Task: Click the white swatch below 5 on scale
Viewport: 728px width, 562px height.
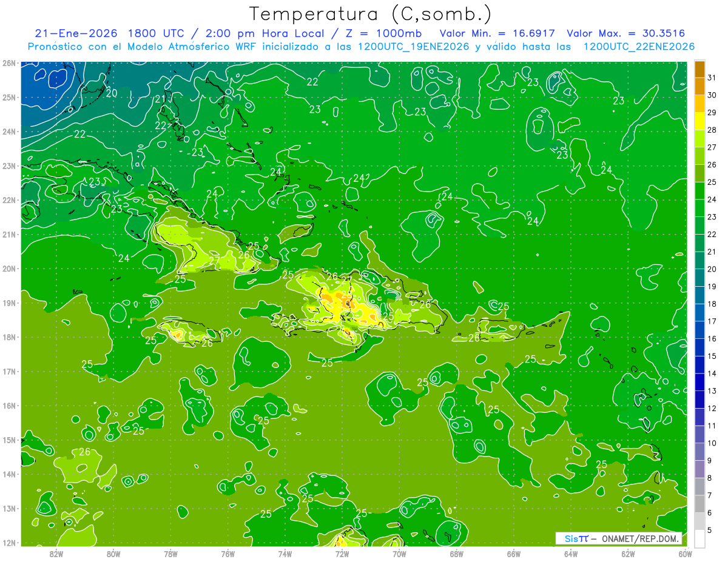Action: [x=699, y=539]
